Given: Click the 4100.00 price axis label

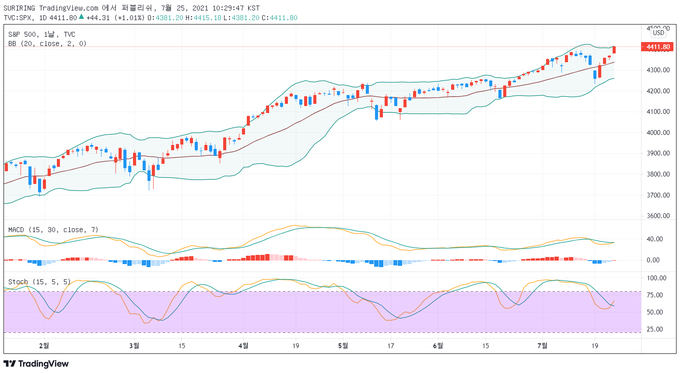Looking at the screenshot, I should [x=659, y=112].
